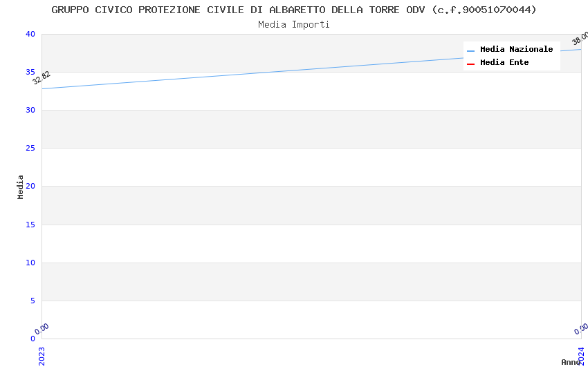This screenshot has width=588, height=380.
Task: Click the 5 y-axis tick label
Action: (x=32, y=301)
